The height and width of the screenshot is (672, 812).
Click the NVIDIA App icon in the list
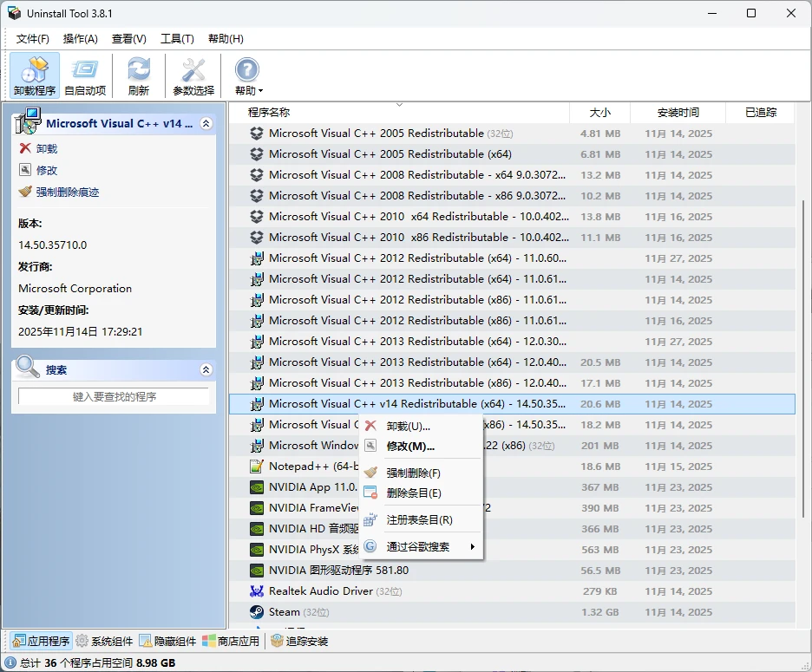256,487
